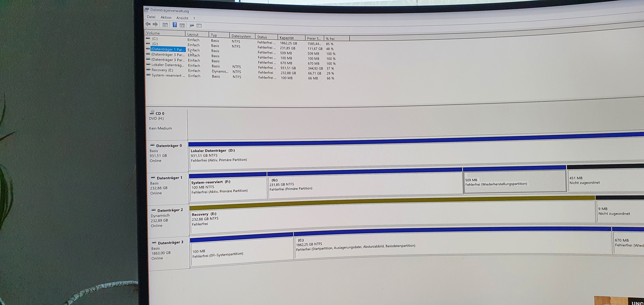644x305 pixels.
Task: Open the Ansicht menu
Action: click(182, 18)
